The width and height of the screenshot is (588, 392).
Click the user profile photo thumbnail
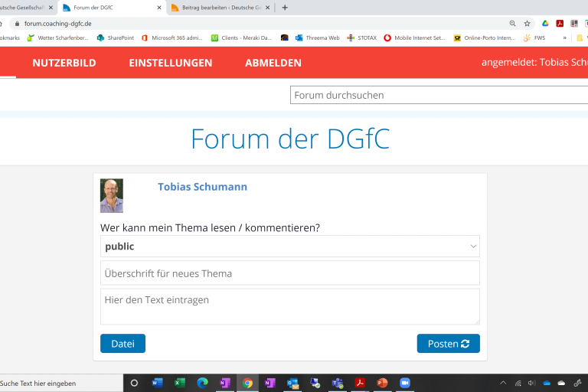pos(112,196)
